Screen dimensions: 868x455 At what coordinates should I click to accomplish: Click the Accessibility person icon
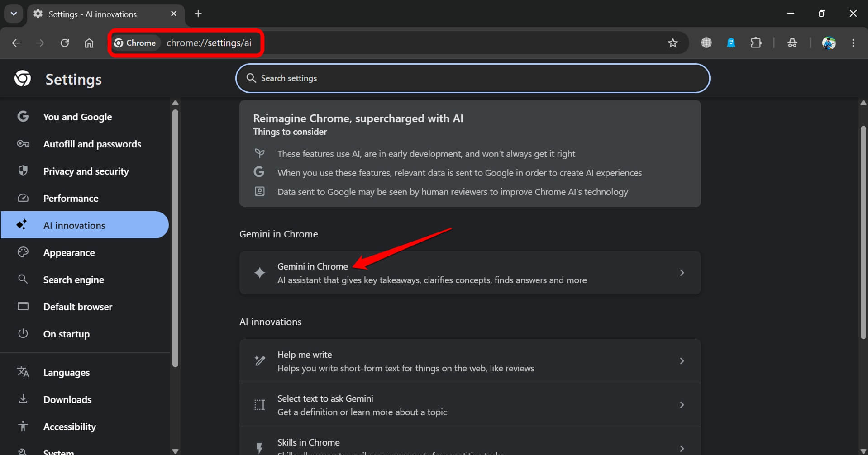click(23, 426)
